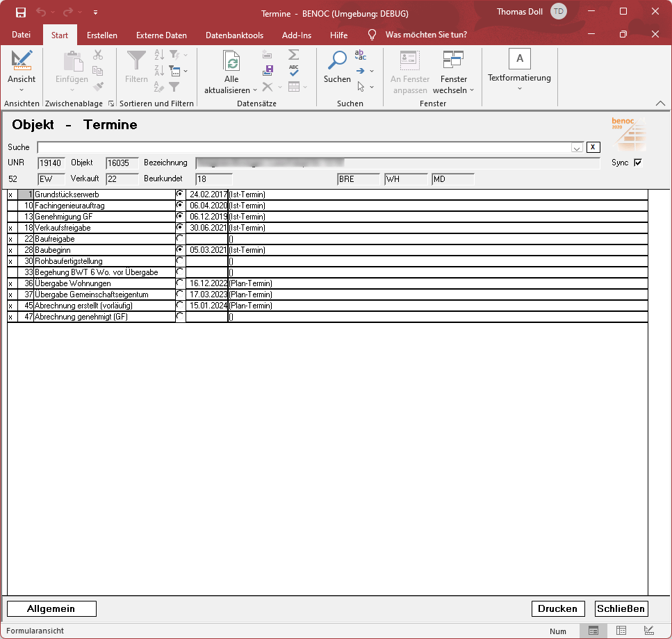Switch to the Datenbanktools tab

234,35
